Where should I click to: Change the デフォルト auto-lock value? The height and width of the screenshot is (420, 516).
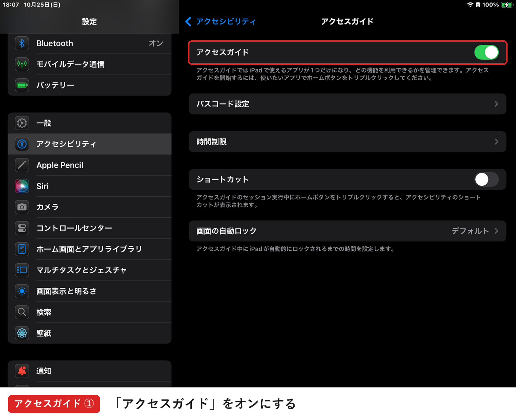(x=470, y=231)
